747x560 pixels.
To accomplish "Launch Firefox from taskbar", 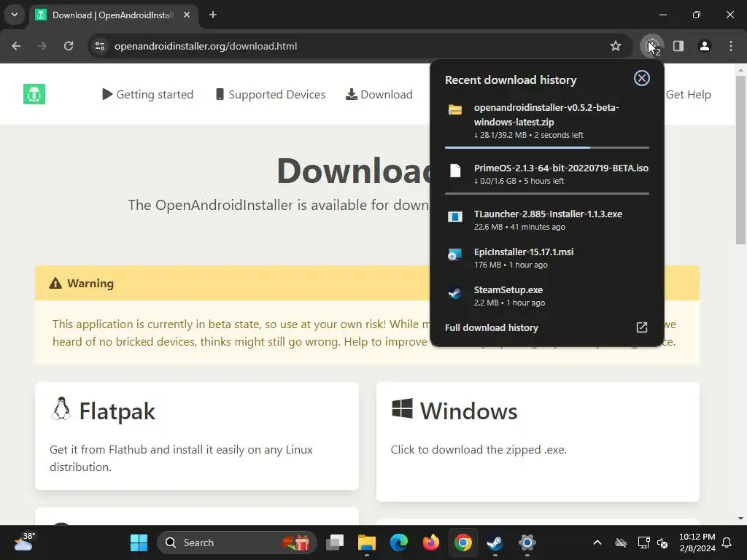I will (x=430, y=542).
